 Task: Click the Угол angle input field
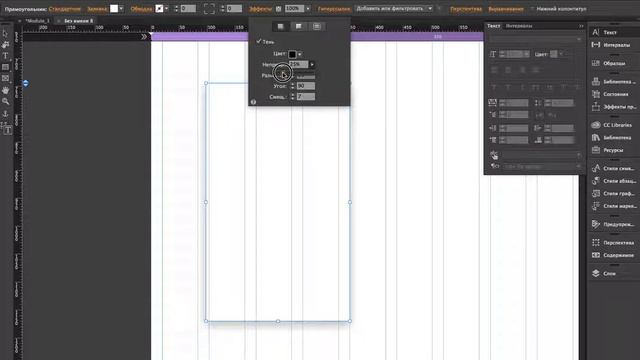click(x=306, y=86)
